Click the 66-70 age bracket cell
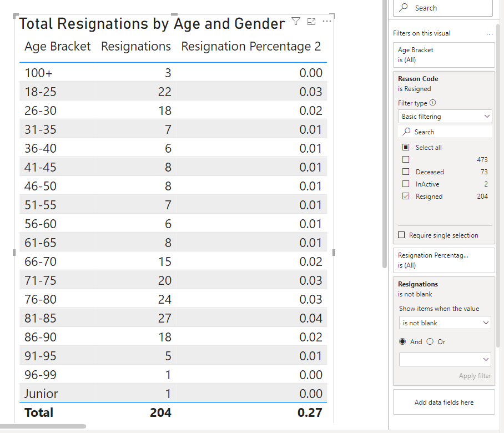The width and height of the screenshot is (504, 433). pos(40,261)
